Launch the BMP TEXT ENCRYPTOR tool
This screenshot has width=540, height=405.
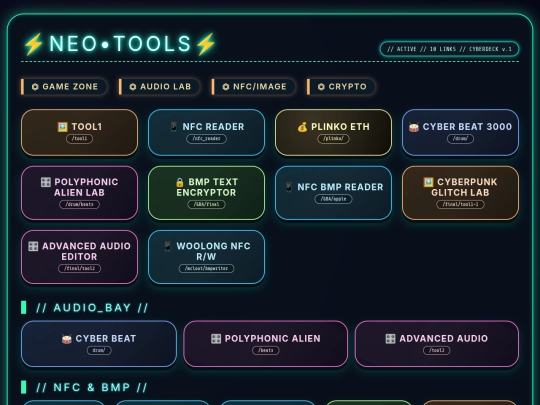[207, 193]
